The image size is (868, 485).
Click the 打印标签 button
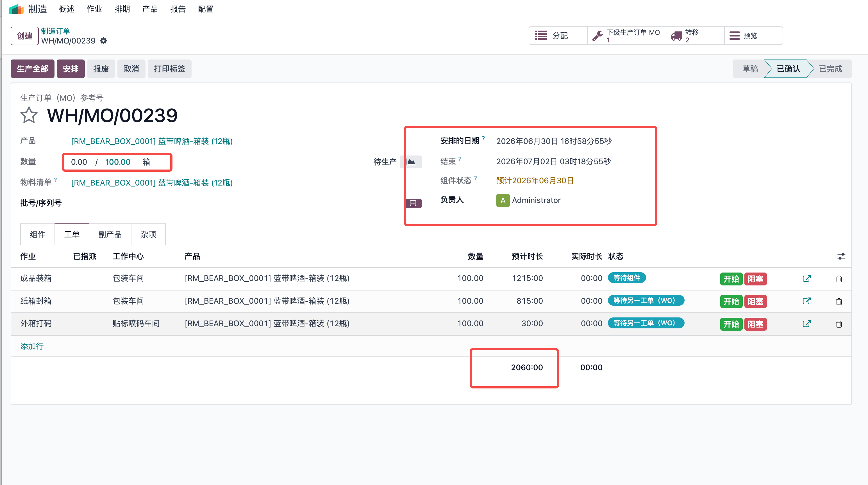(169, 69)
